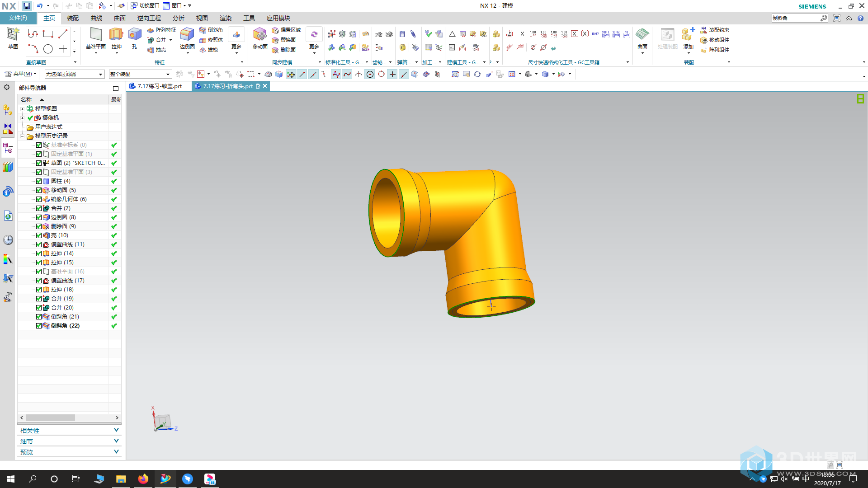Click the Draft (拔模) tool
Viewport: 868px width, 488px height.
(209, 50)
